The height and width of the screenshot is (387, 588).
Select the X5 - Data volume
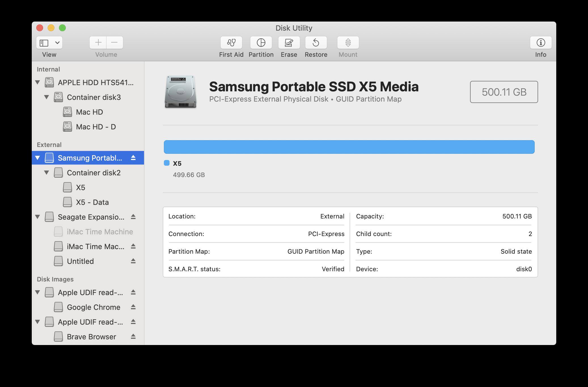point(92,202)
